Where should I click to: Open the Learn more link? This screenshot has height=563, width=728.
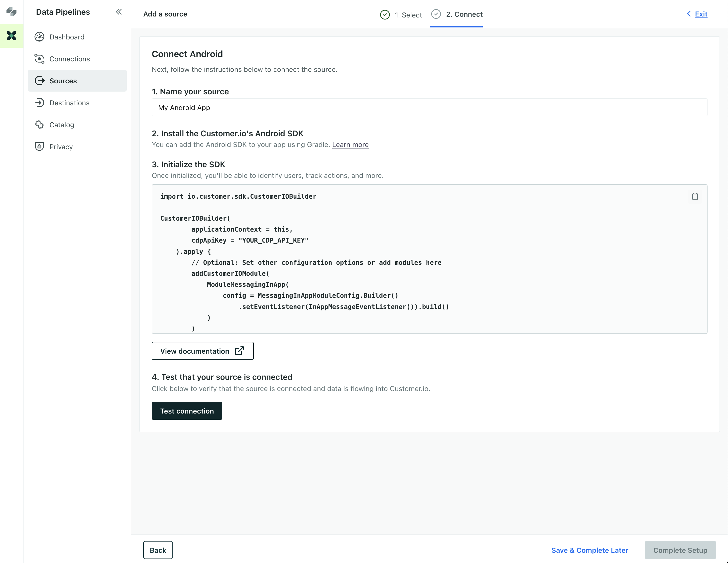350,145
